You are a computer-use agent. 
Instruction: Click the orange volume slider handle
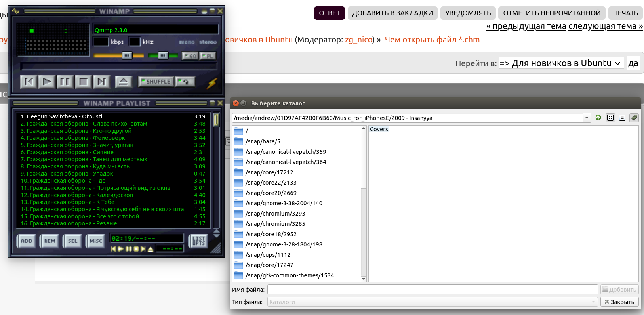pyautogui.click(x=127, y=56)
